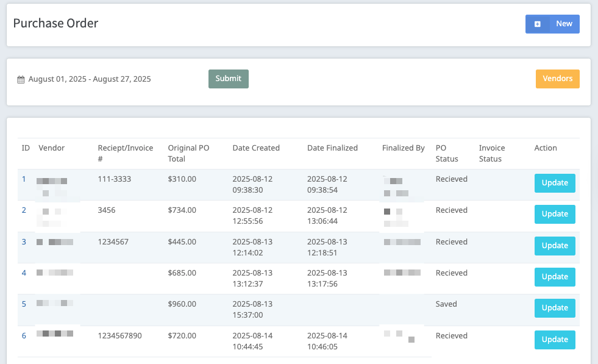Open purchase order ID 6 link
598x364 pixels.
click(x=24, y=336)
